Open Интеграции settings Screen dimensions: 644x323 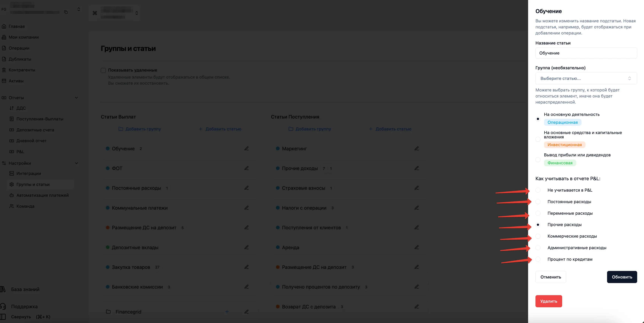tap(29, 173)
